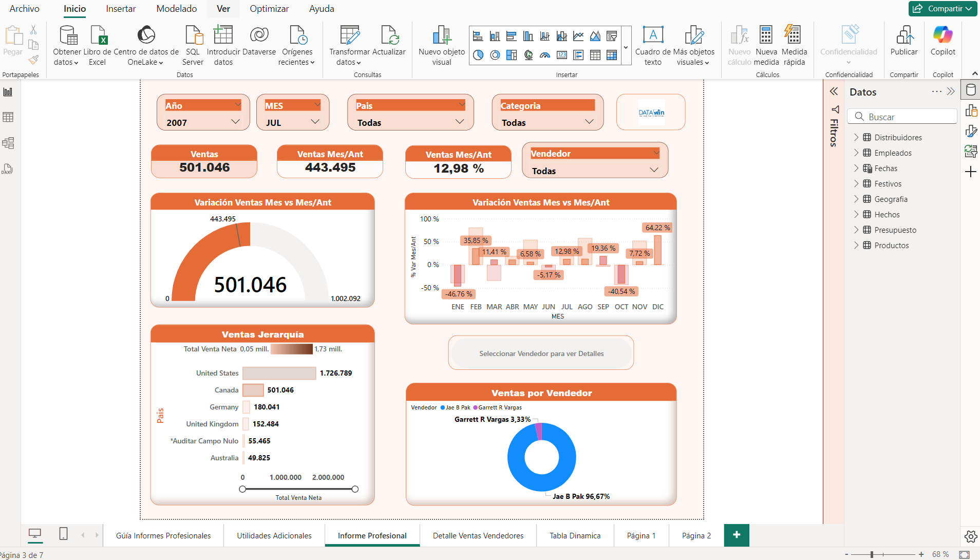
Task: Open Orígenes recientes
Action: click(x=297, y=45)
